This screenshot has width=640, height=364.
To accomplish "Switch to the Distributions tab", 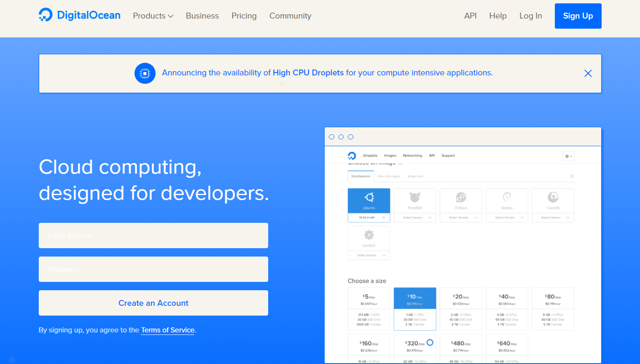I will pyautogui.click(x=361, y=176).
